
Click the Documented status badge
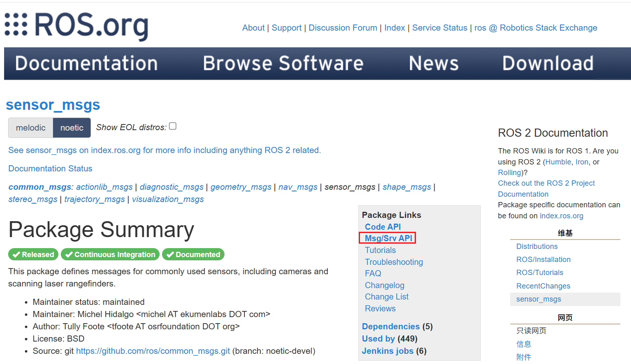coord(193,254)
